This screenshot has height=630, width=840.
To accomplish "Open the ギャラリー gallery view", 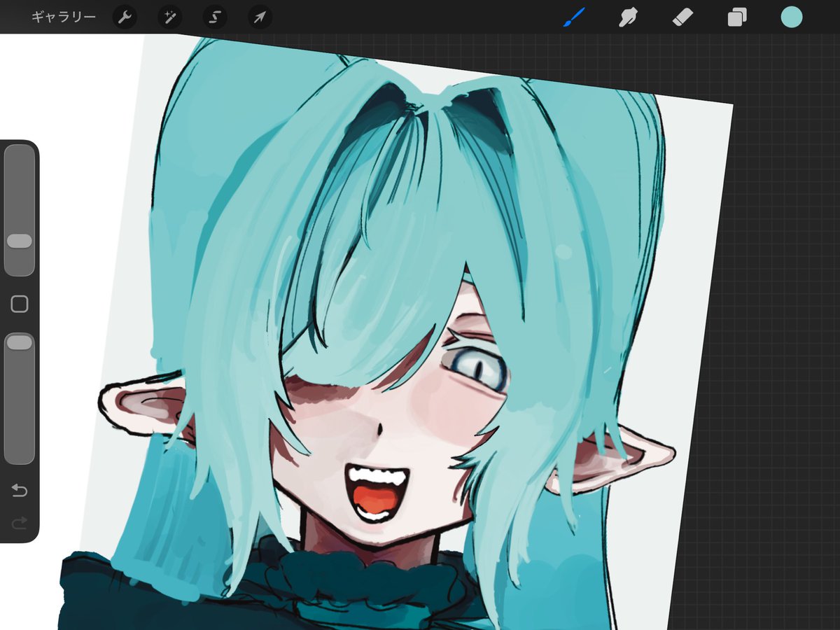I will [63, 17].
